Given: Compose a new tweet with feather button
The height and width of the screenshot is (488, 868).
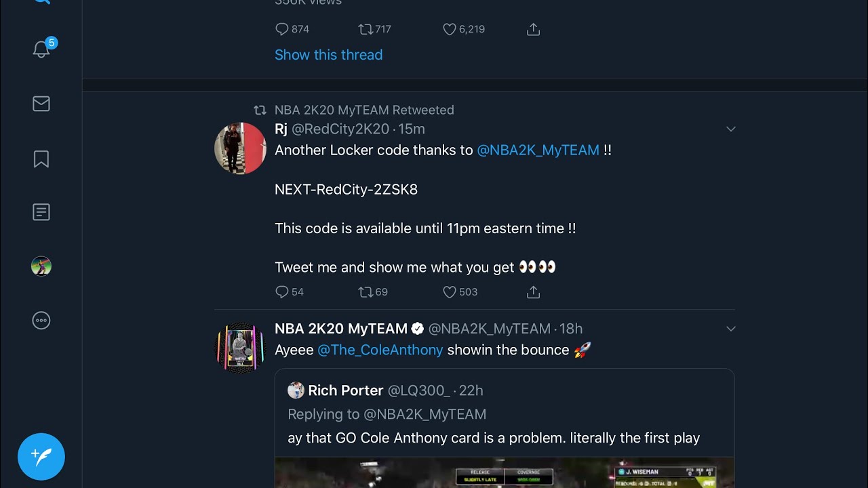Looking at the screenshot, I should (x=41, y=456).
